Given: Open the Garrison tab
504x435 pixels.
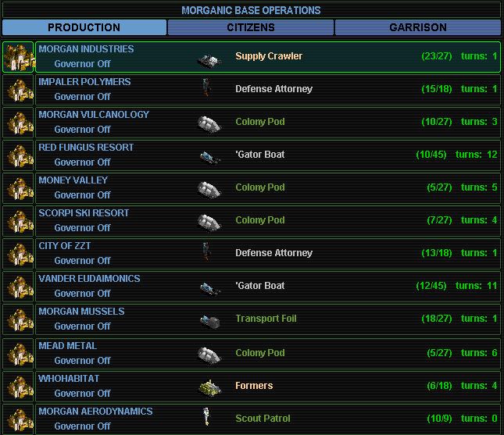Looking at the screenshot, I should [x=417, y=27].
